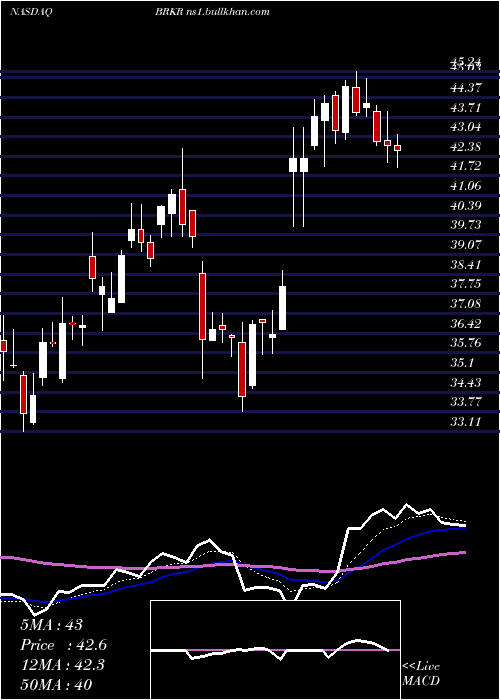The image size is (500, 700).
Task: Click the 34.43 price axis label
Action: (x=466, y=382)
